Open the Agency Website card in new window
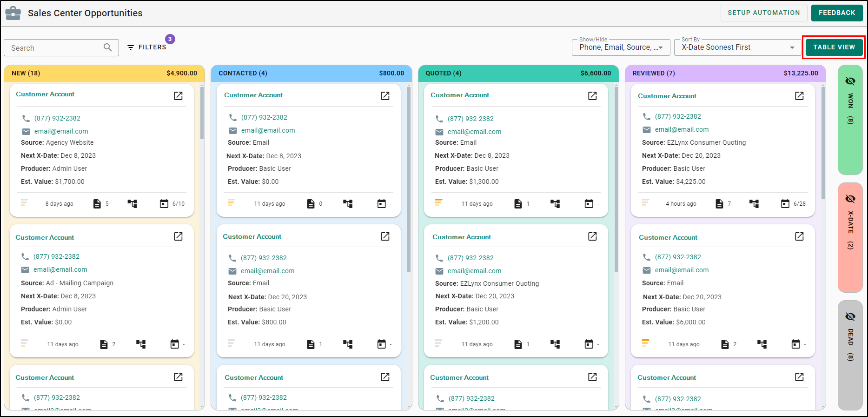The image size is (868, 417). point(178,95)
